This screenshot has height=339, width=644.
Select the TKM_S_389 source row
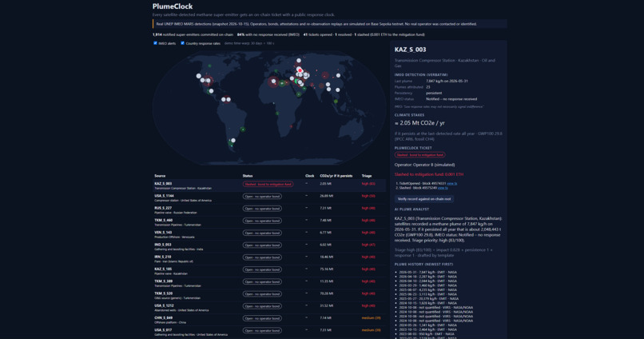pos(269,284)
